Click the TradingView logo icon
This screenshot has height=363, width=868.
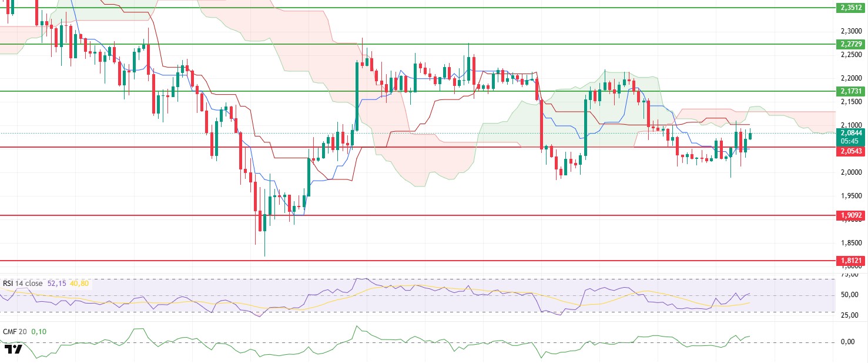click(14, 349)
